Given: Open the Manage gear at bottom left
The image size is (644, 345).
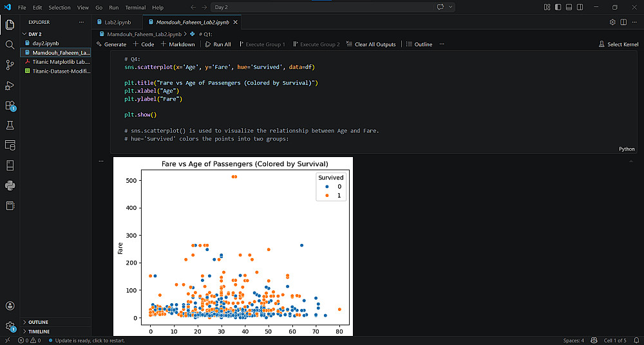Looking at the screenshot, I should (x=10, y=326).
